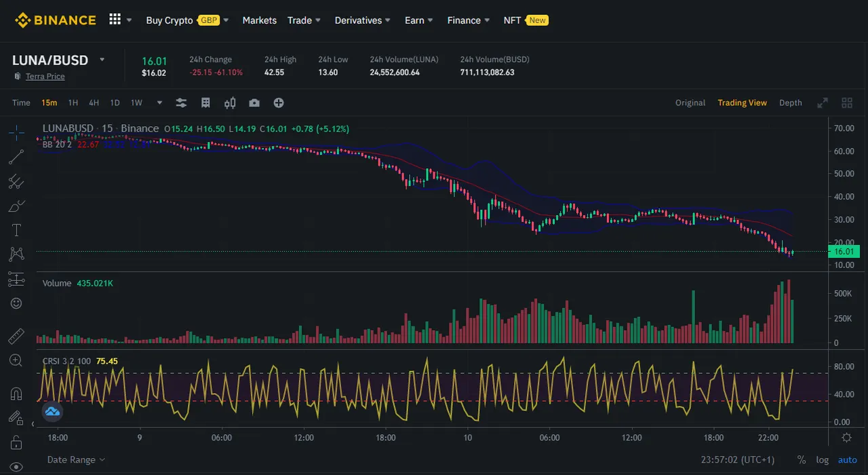Toggle stay in drawing mode pencil-lock
The height and width of the screenshot is (475, 868).
click(16, 418)
